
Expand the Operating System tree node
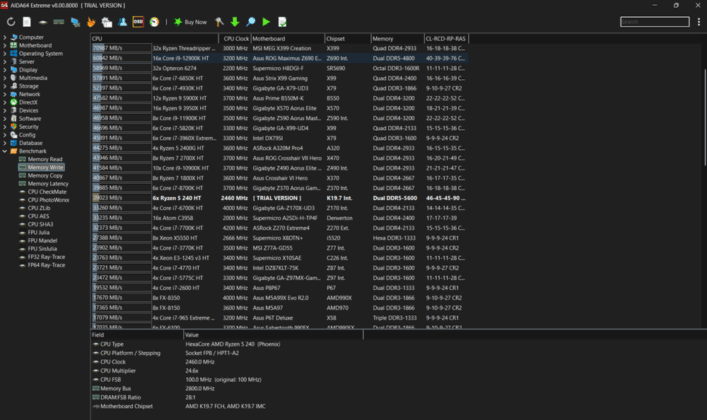pos(5,54)
